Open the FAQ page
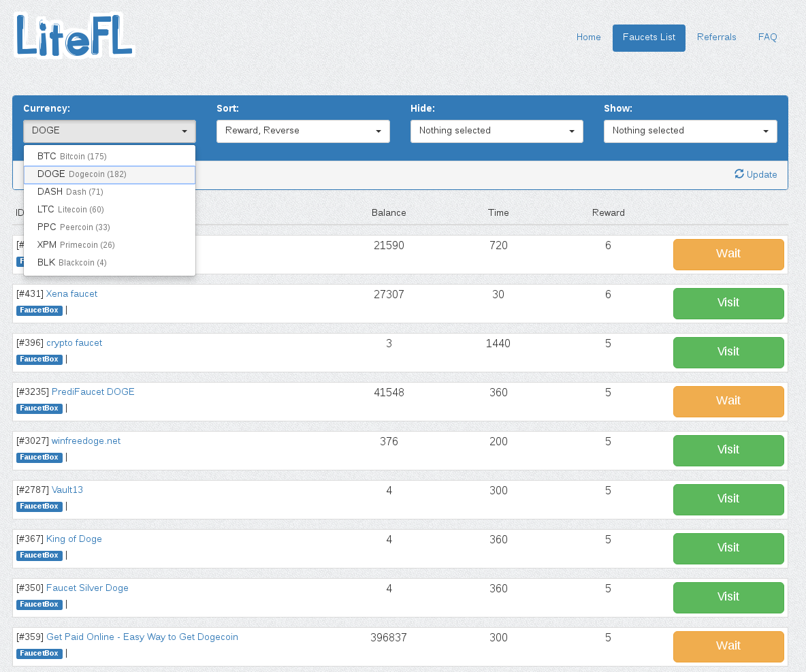The width and height of the screenshot is (806, 672). pyautogui.click(x=767, y=37)
